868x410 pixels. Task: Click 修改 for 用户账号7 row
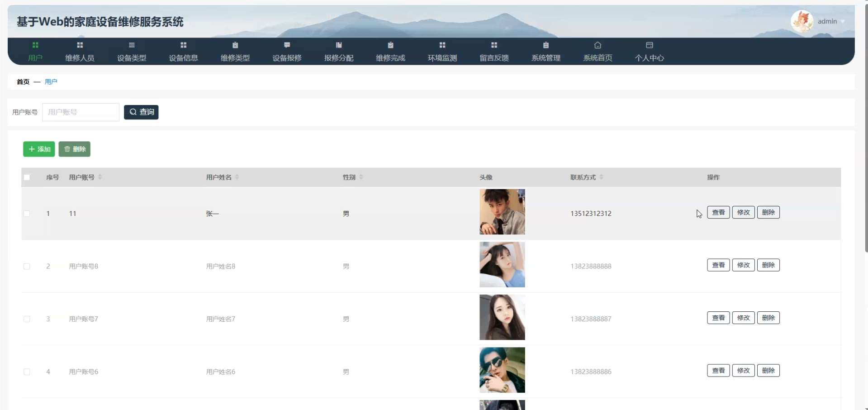743,318
